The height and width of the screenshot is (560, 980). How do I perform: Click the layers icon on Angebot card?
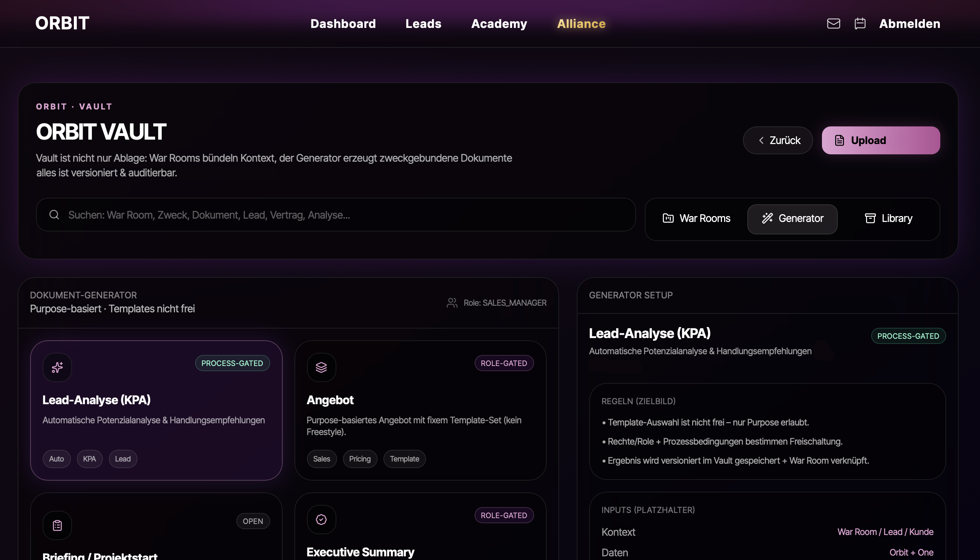pyautogui.click(x=321, y=367)
